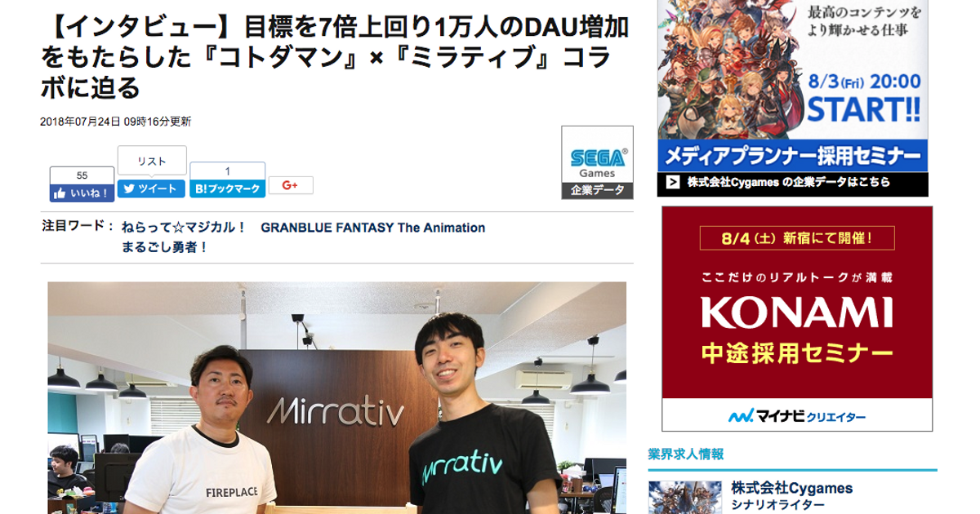Click the マイナビクリエイター logo in the ad
This screenshot has width=980, height=514.
click(x=797, y=416)
